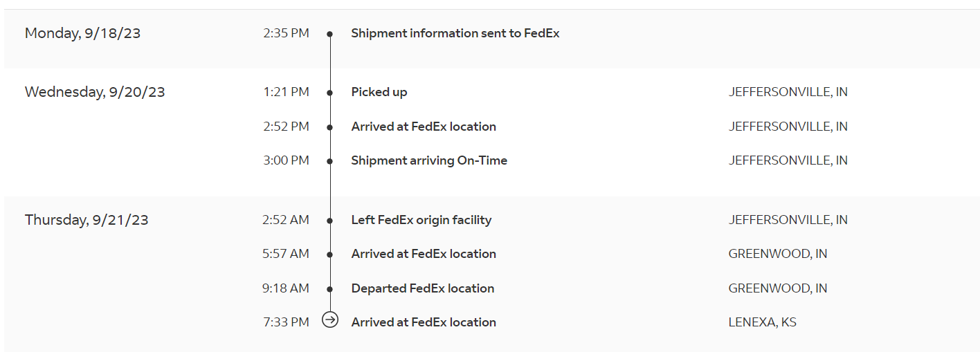
Task: Select 'Left FedEx origin facility' entry
Action: [x=421, y=220]
